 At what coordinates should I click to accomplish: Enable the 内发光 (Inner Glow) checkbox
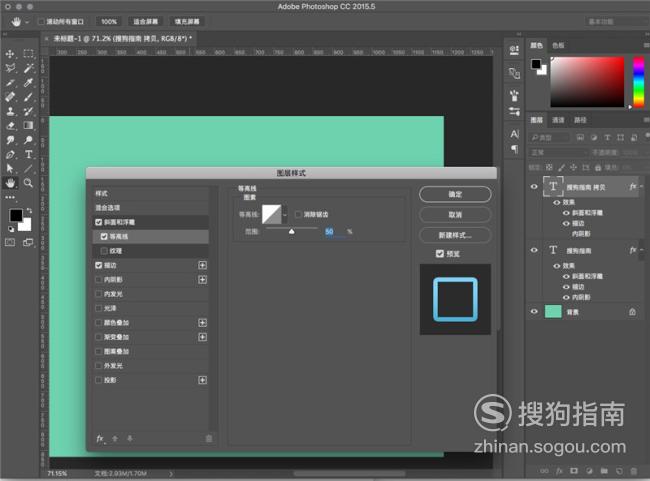click(99, 294)
